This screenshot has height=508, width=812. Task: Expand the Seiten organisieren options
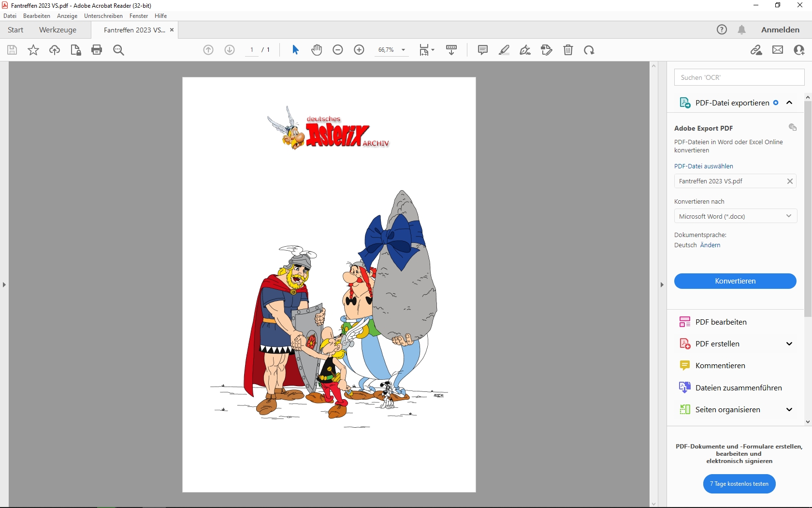tap(789, 410)
